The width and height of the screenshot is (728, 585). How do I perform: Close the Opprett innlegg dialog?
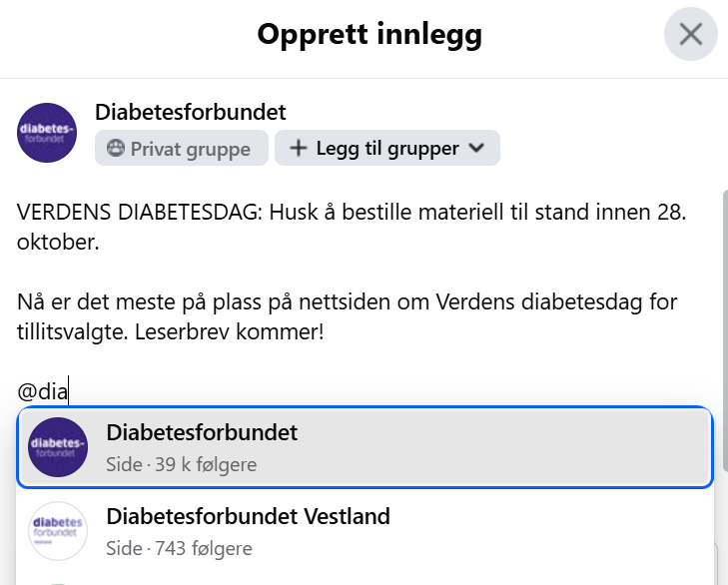(691, 35)
